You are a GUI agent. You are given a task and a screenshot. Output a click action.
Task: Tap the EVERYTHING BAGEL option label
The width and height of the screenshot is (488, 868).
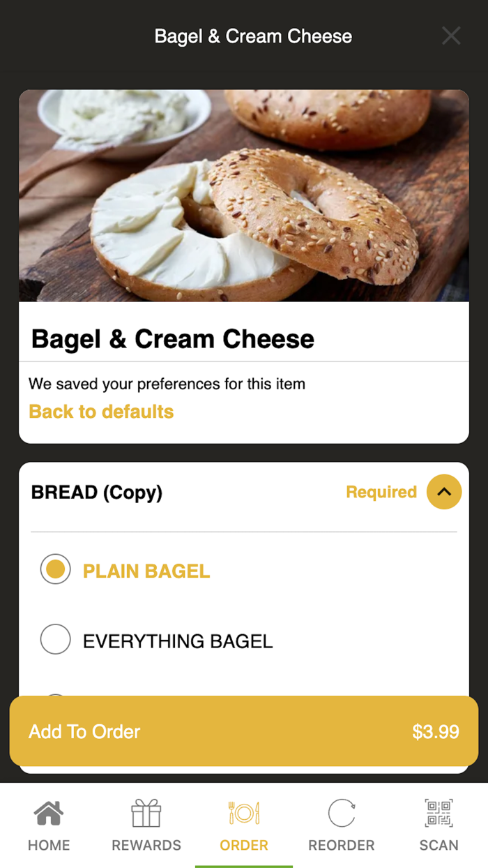(x=178, y=641)
